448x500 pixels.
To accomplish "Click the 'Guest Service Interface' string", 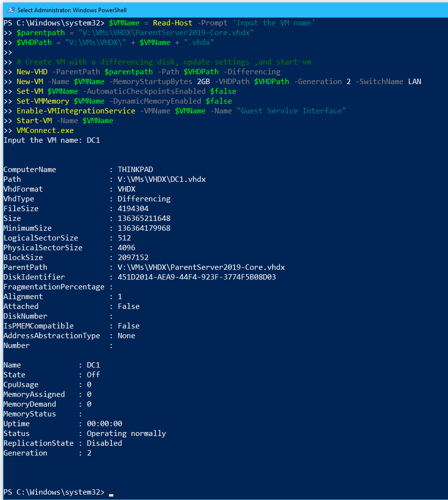I will (x=291, y=111).
